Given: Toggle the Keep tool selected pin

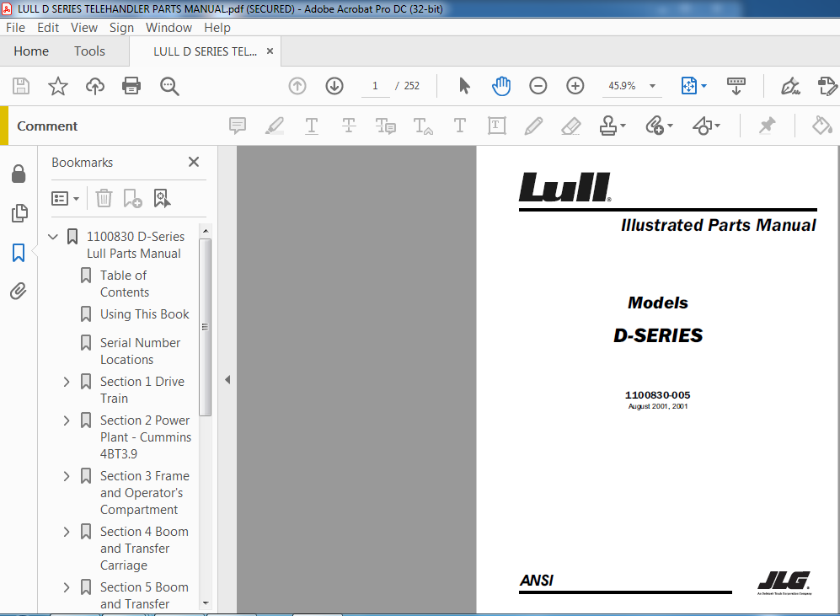Looking at the screenshot, I should pyautogui.click(x=768, y=126).
